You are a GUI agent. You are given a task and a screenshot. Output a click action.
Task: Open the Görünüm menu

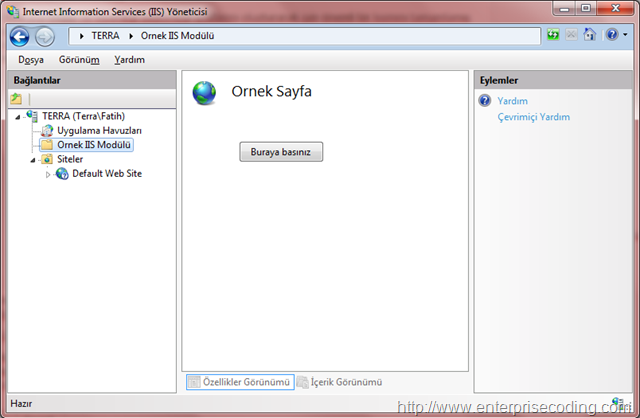coord(79,60)
